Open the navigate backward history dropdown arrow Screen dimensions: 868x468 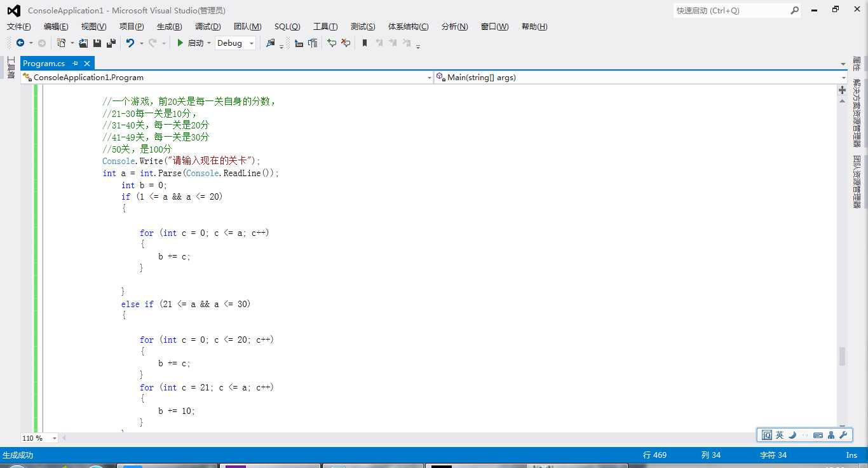pyautogui.click(x=31, y=43)
